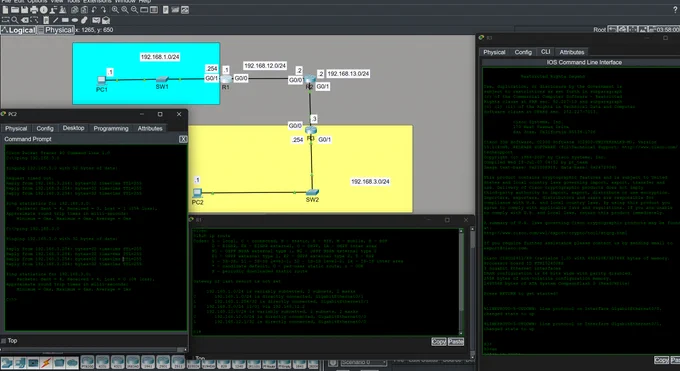This screenshot has width=680, height=371.
Task: Click the R1 CLI vertical scrollbar
Action: pyautogui.click(x=461, y=282)
